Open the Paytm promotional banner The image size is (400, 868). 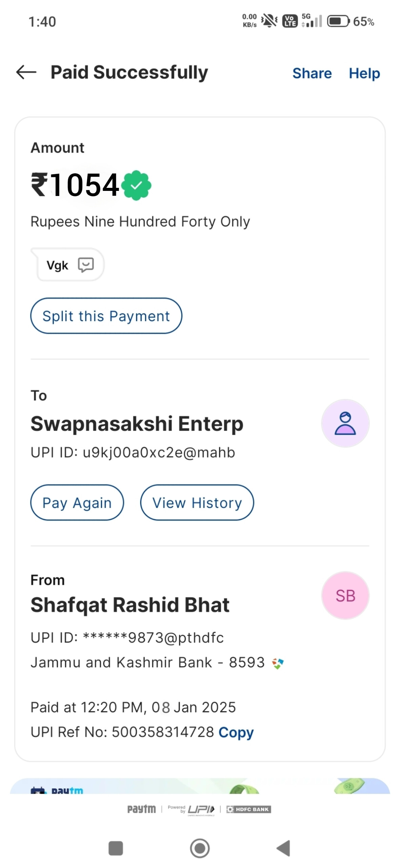(x=200, y=786)
